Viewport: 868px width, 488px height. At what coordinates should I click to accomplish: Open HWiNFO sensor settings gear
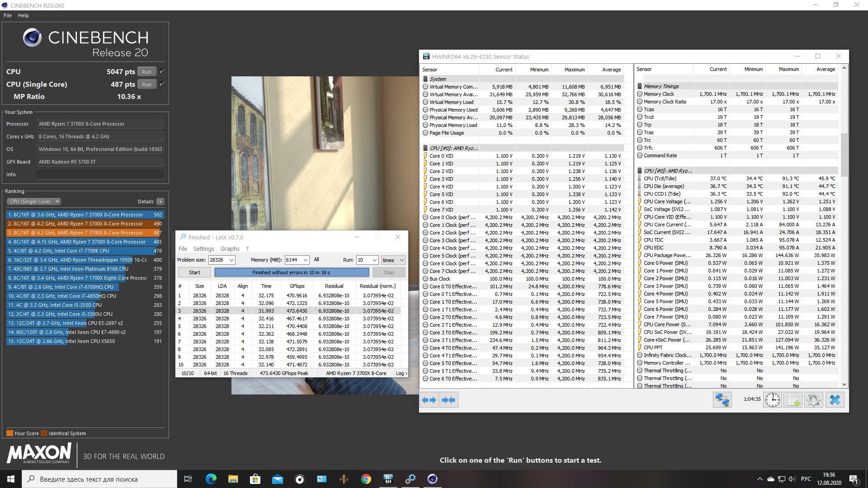click(x=813, y=400)
